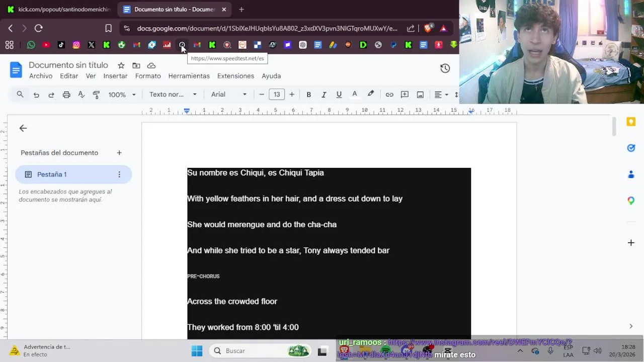The height and width of the screenshot is (362, 644).
Task: Reload the current browser page
Action: (x=39, y=28)
